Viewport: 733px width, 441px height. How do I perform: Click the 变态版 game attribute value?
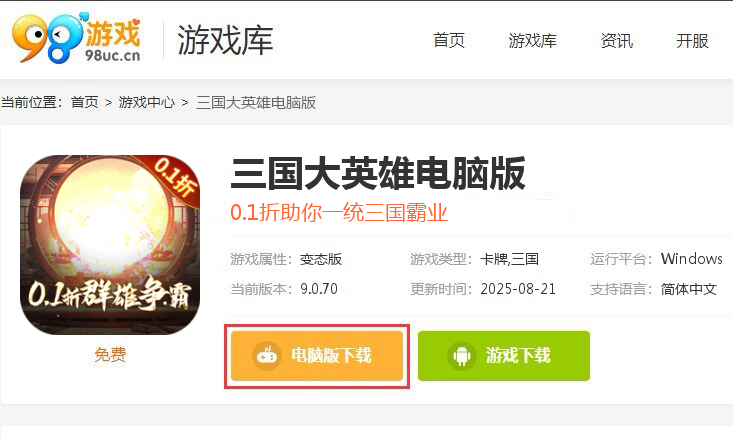321,259
